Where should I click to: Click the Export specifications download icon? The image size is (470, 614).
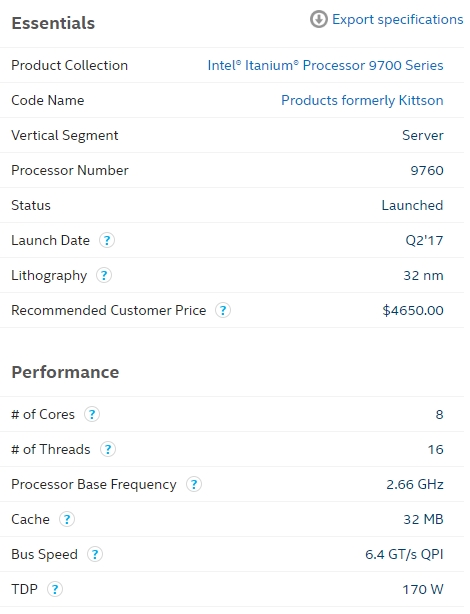(319, 19)
